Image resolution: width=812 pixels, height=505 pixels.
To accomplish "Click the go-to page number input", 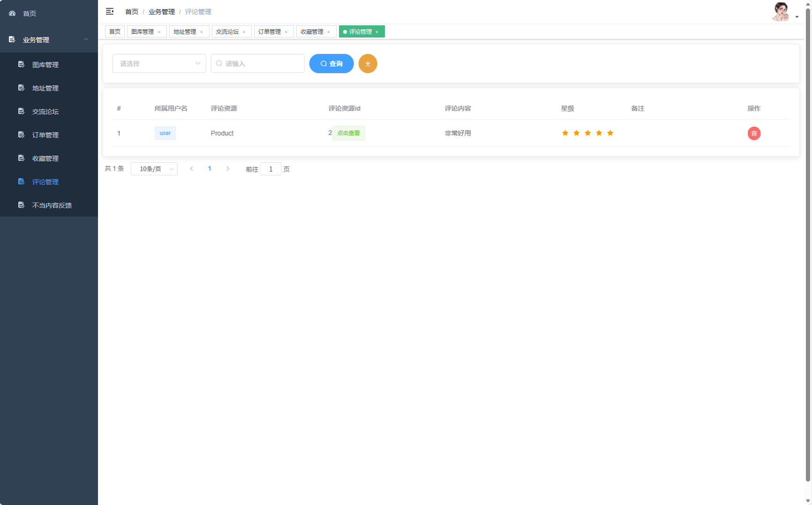I will point(271,169).
